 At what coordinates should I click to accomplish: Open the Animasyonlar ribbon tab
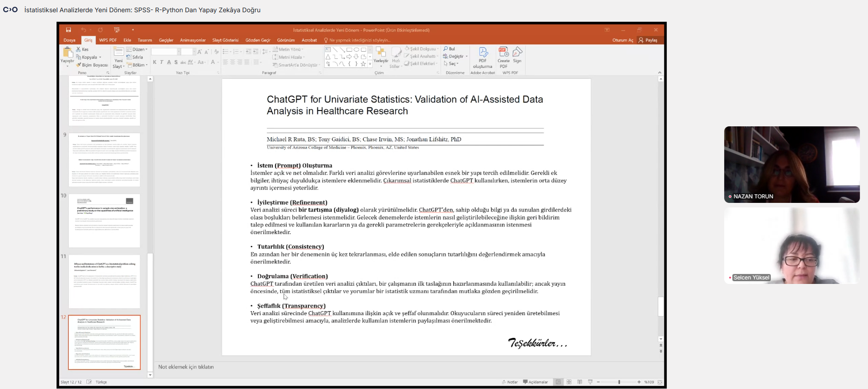point(193,40)
